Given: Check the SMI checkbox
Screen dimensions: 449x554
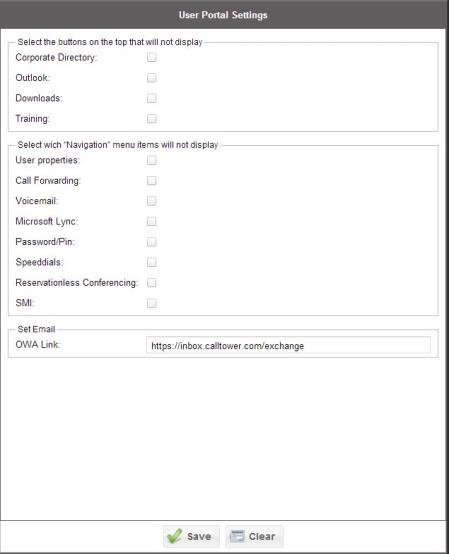Looking at the screenshot, I should click(152, 303).
